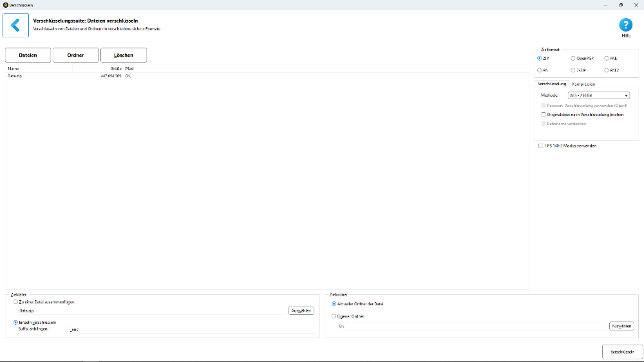Open the Methode AES-256 Bit dropdown
Viewport: 644px width, 362px height.
tap(599, 95)
